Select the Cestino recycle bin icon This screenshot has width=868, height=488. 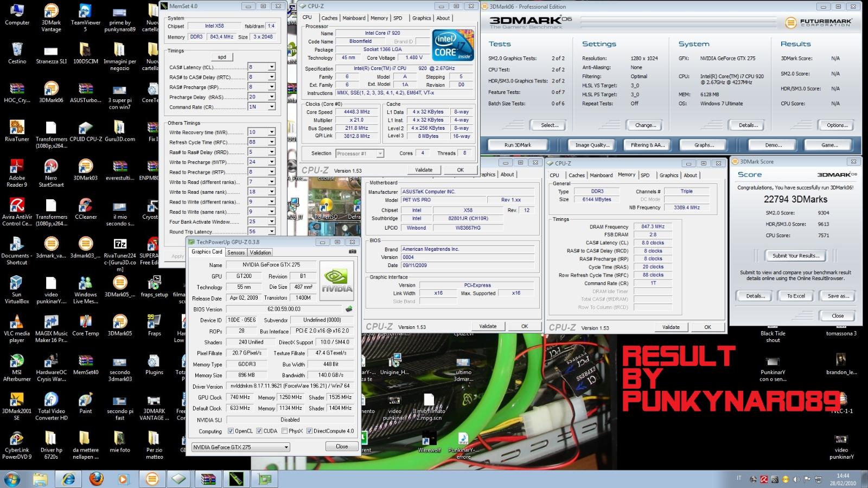click(x=17, y=53)
